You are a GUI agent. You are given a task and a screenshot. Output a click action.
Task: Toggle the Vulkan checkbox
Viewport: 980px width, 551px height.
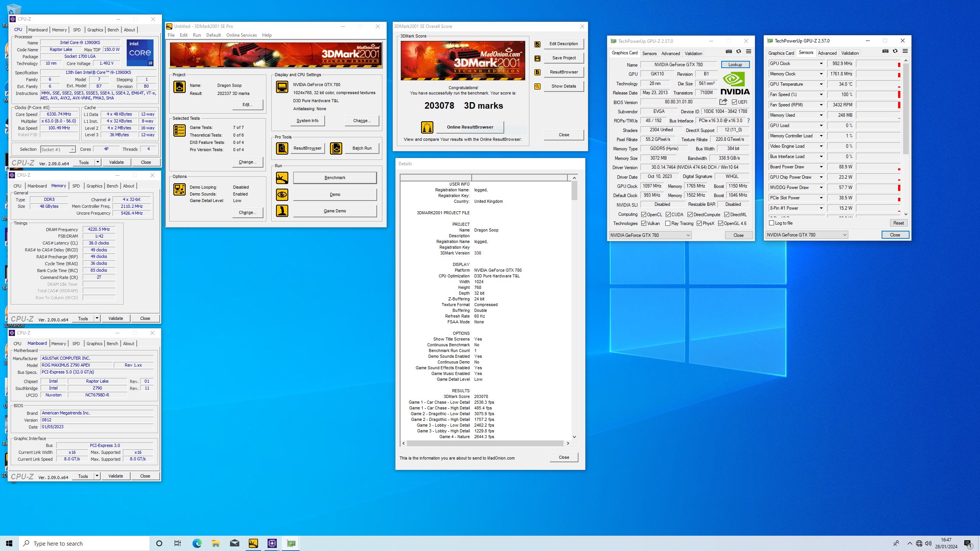click(644, 223)
